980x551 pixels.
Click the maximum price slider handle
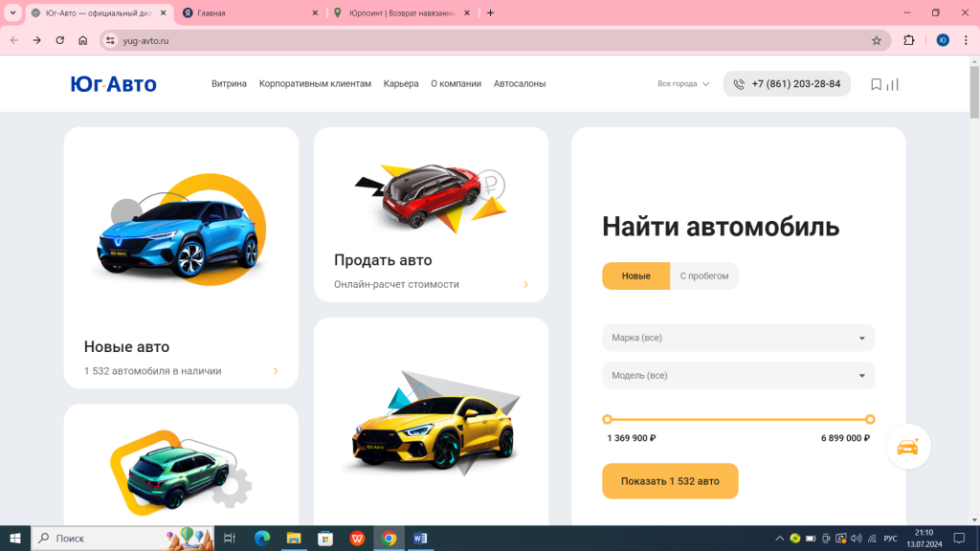coord(870,419)
